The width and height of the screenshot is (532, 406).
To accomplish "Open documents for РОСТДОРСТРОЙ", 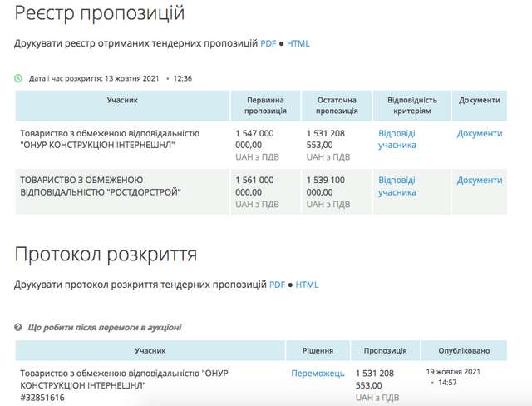I will point(480,180).
